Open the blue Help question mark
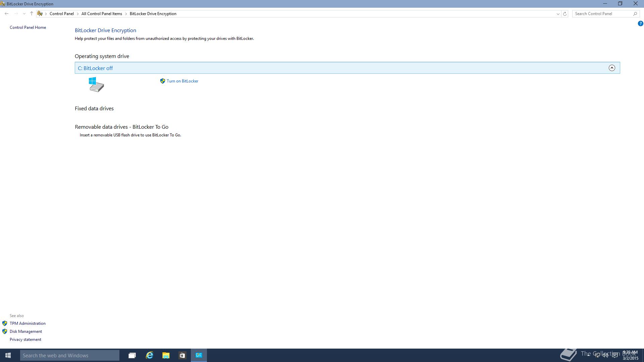This screenshot has width=644, height=362. 640,23
